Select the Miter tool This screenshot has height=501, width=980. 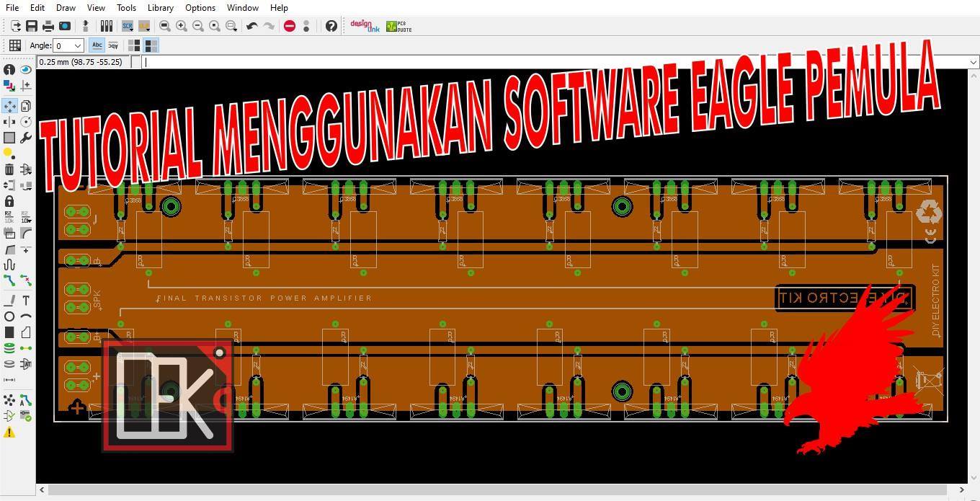tap(26, 233)
